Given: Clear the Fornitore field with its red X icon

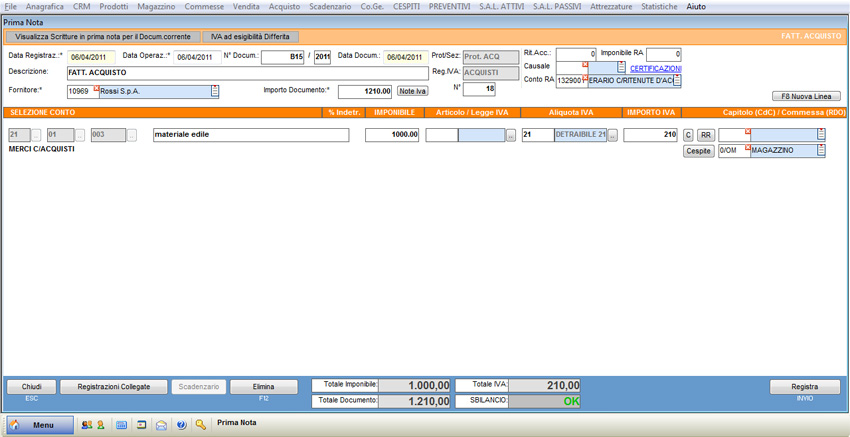Looking at the screenshot, I should [96, 88].
